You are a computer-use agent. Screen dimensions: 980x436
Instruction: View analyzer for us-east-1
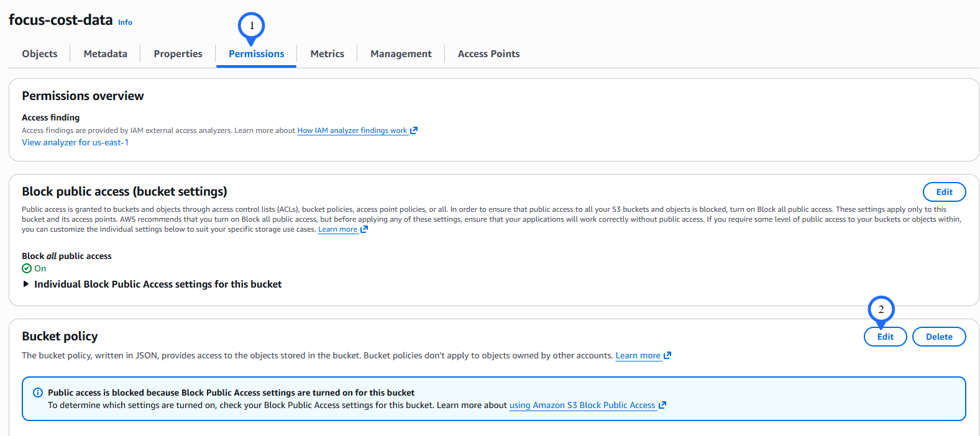[x=75, y=142]
